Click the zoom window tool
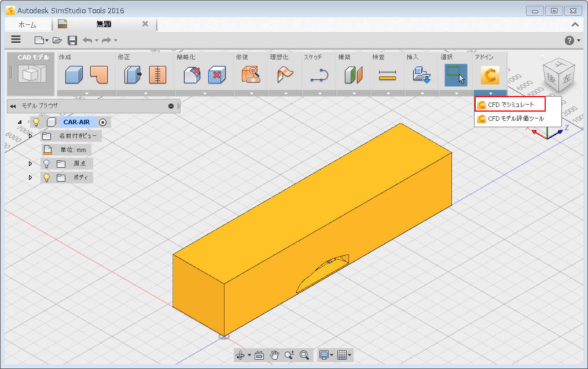Viewport: 588px width, 369px height. (x=289, y=355)
